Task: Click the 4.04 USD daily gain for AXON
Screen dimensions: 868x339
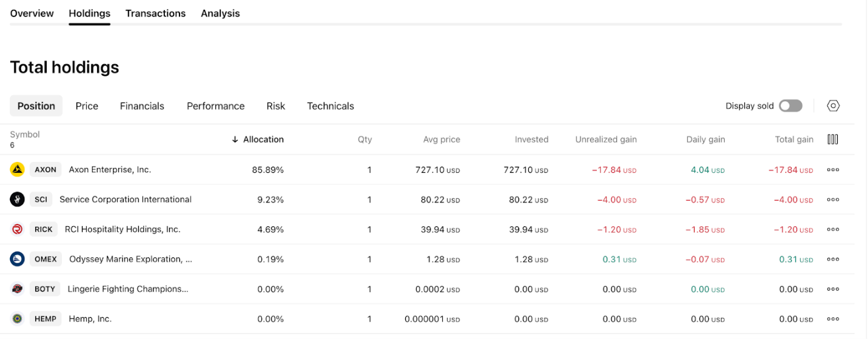Action: (708, 170)
